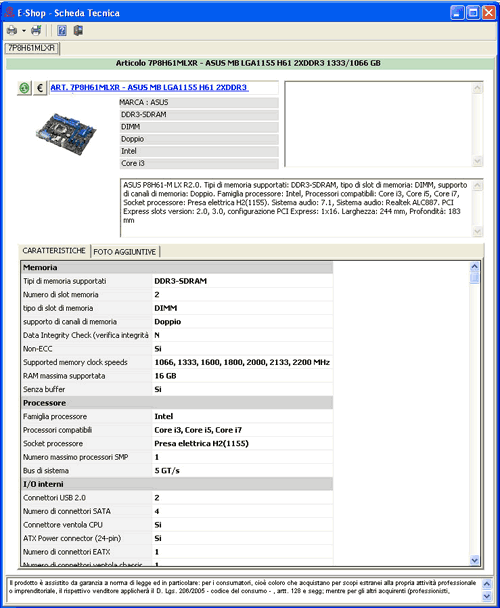Image resolution: width=500 pixels, height=608 pixels.
Task: Click the 'Processori compatibili' row label
Action: pyautogui.click(x=57, y=430)
